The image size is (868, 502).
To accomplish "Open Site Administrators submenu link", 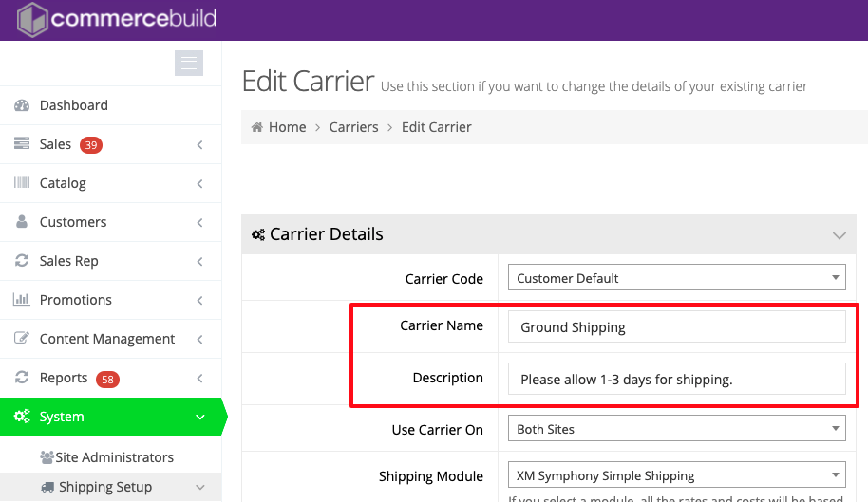I will pyautogui.click(x=114, y=457).
